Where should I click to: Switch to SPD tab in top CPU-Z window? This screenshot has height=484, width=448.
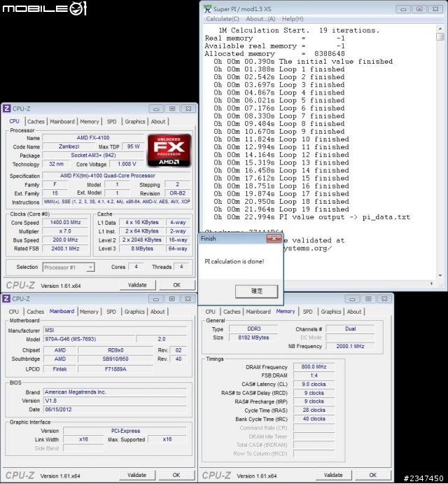[x=112, y=121]
